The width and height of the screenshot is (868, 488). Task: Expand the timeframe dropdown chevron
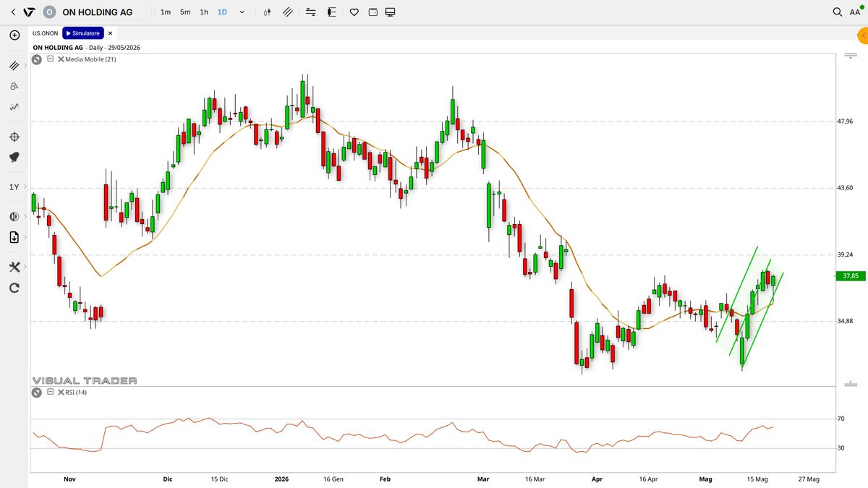[242, 12]
